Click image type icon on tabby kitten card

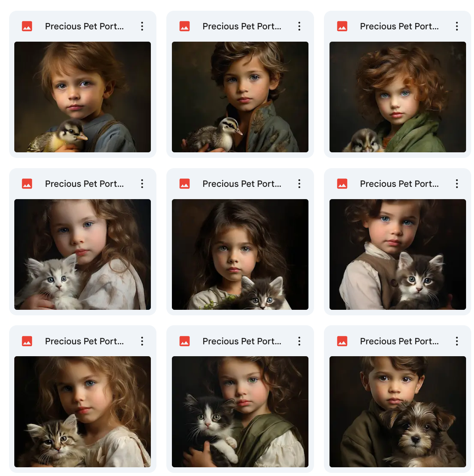click(27, 341)
